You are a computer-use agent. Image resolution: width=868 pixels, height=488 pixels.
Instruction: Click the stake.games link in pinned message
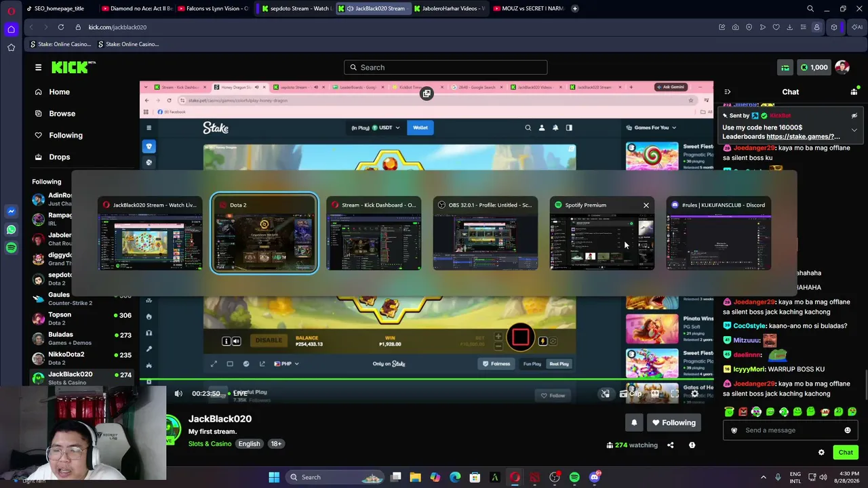click(803, 136)
